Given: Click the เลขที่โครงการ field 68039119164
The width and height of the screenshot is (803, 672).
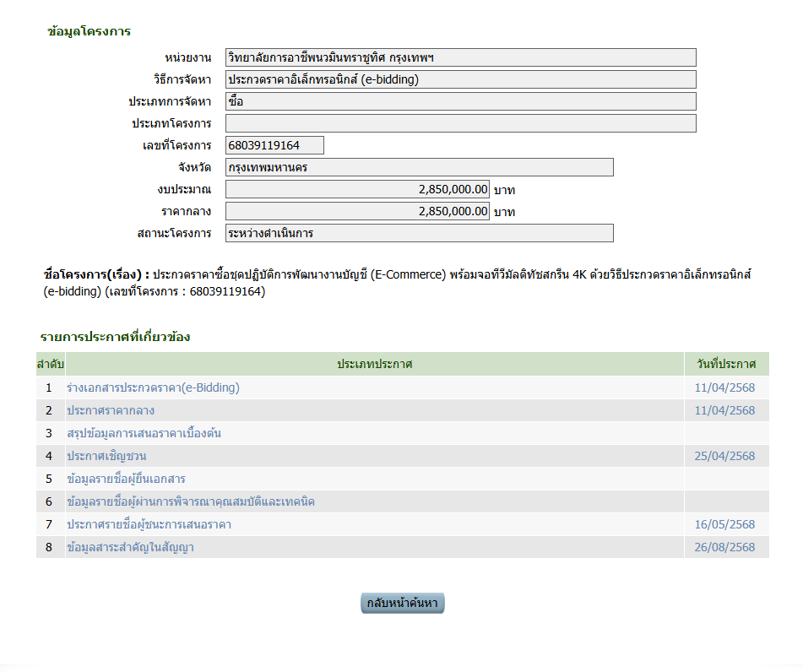Looking at the screenshot, I should click(274, 145).
